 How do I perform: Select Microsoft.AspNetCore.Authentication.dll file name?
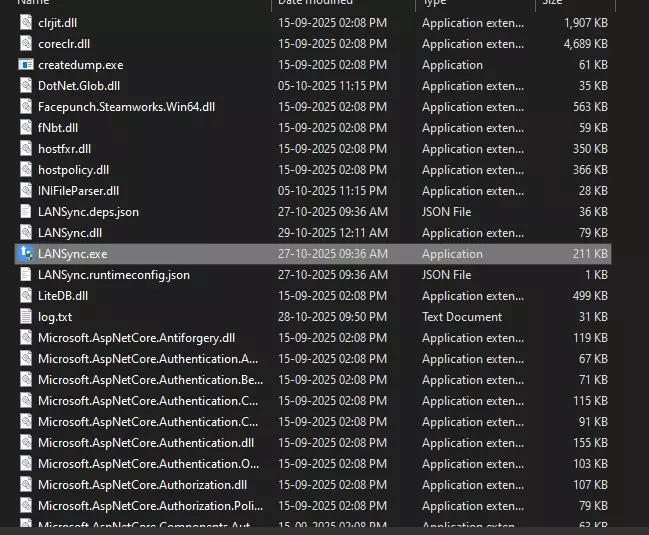(x=146, y=443)
